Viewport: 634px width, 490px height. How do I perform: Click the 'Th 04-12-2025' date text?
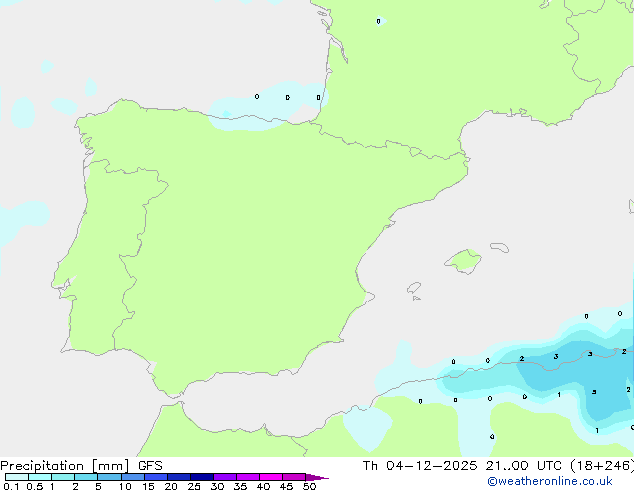(x=420, y=466)
